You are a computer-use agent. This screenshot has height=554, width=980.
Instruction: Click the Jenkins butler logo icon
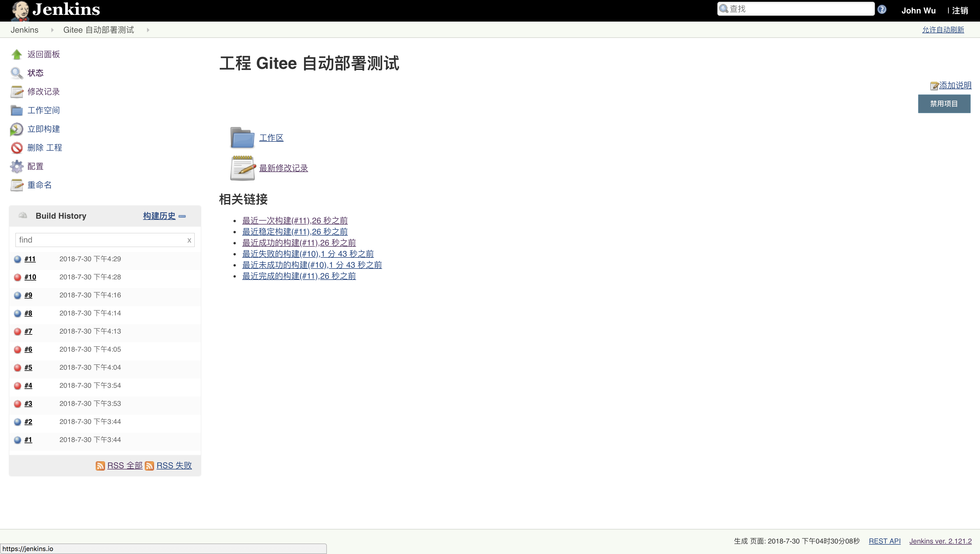[20, 11]
